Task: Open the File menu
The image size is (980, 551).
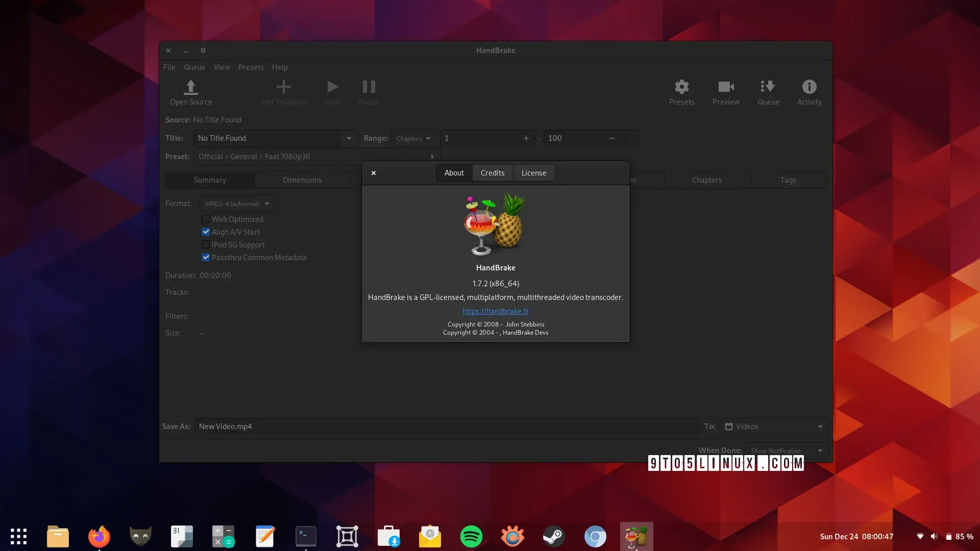Action: point(169,67)
